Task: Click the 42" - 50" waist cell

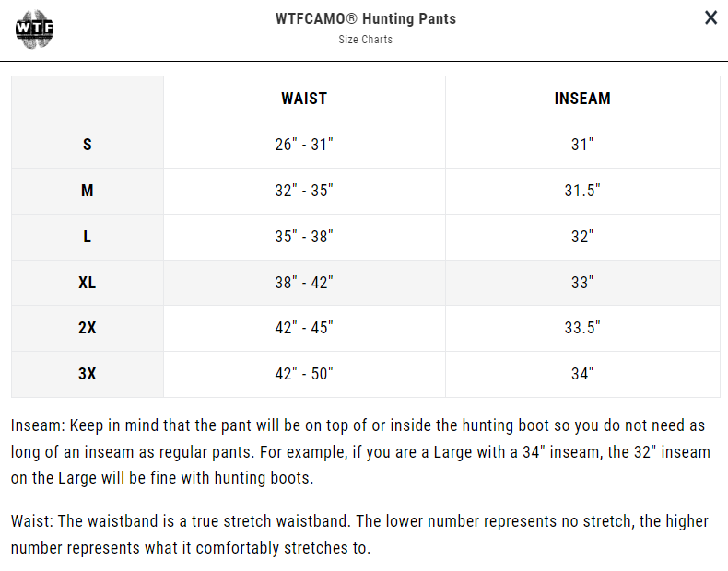Action: click(304, 374)
